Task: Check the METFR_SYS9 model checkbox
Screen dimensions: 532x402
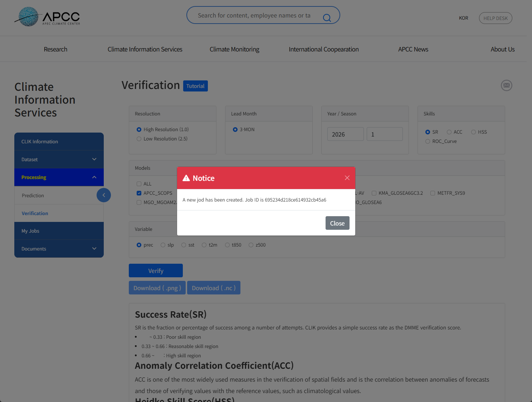Action: (x=433, y=193)
